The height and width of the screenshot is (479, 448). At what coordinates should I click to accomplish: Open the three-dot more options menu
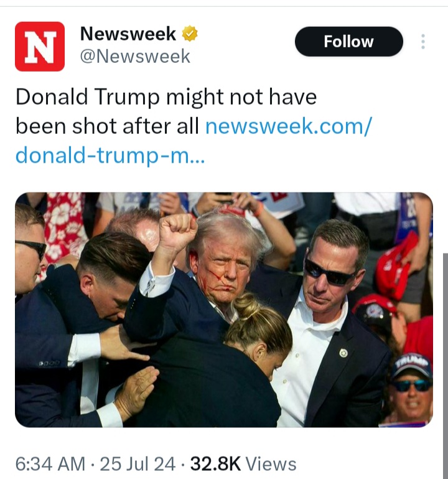click(423, 42)
